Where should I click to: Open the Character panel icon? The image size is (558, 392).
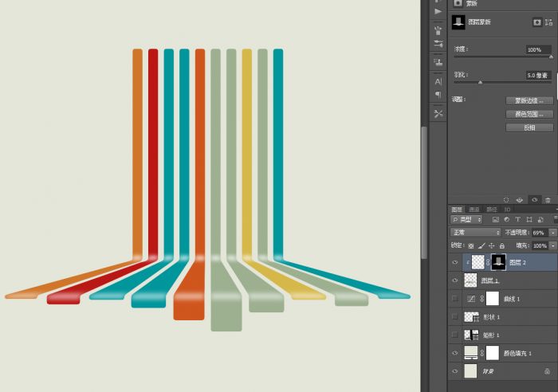438,81
